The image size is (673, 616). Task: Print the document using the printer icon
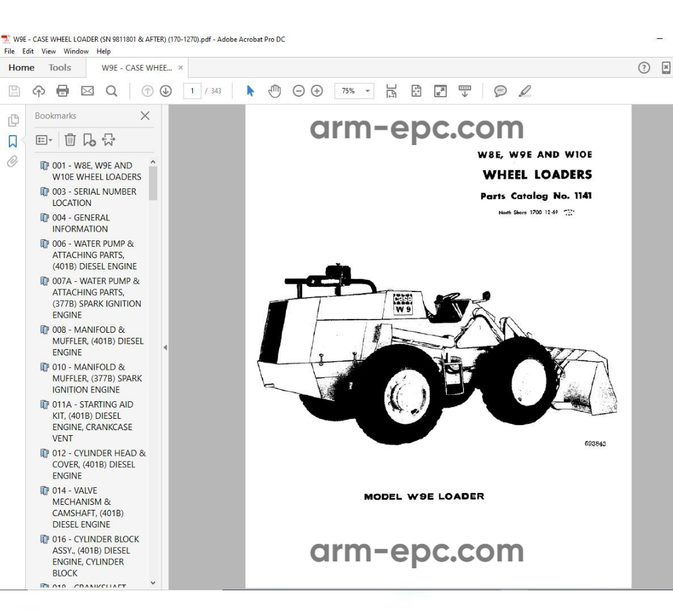[x=63, y=91]
